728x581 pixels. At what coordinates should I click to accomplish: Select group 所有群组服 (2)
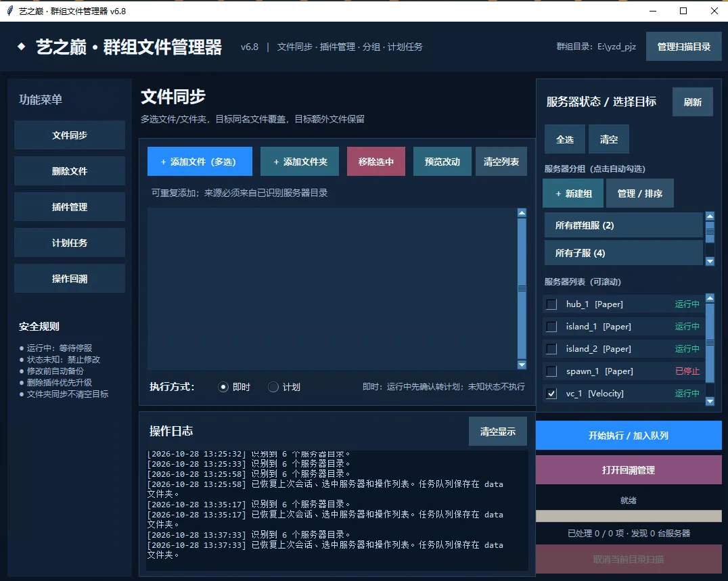[624, 225]
